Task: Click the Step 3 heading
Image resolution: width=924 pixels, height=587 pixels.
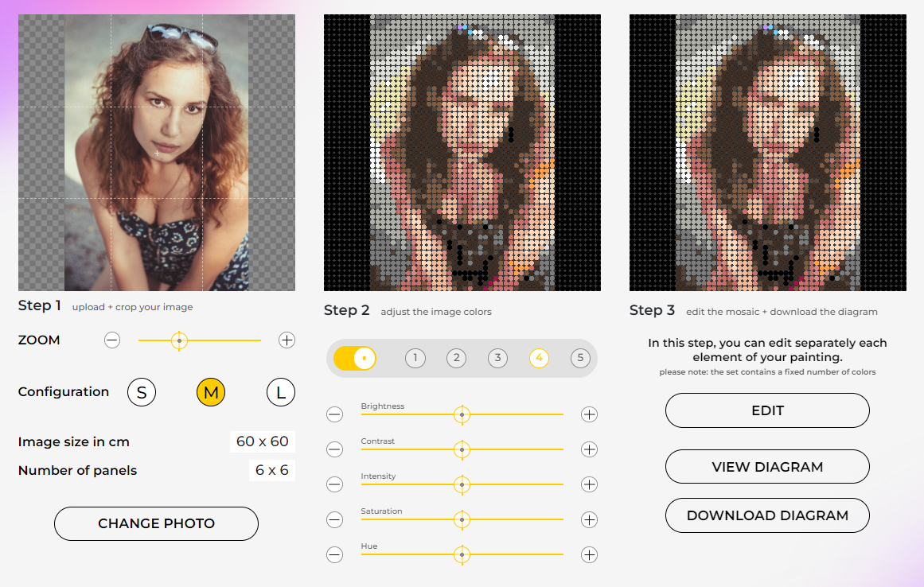Action: [652, 310]
